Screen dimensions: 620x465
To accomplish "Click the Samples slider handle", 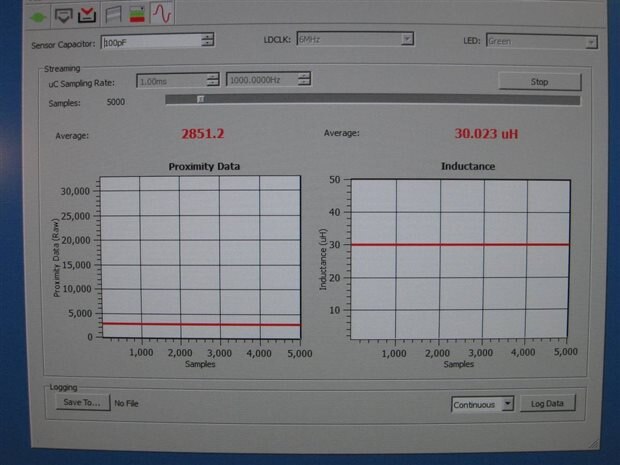I will (x=200, y=99).
